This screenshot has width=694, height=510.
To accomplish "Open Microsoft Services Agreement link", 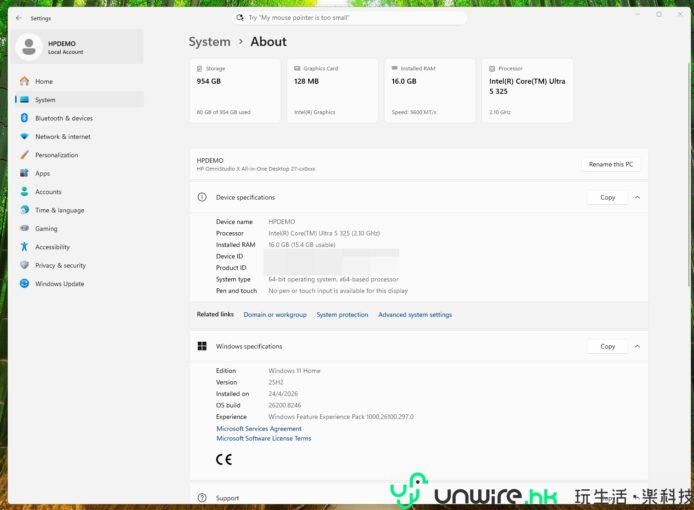I will [x=259, y=429].
